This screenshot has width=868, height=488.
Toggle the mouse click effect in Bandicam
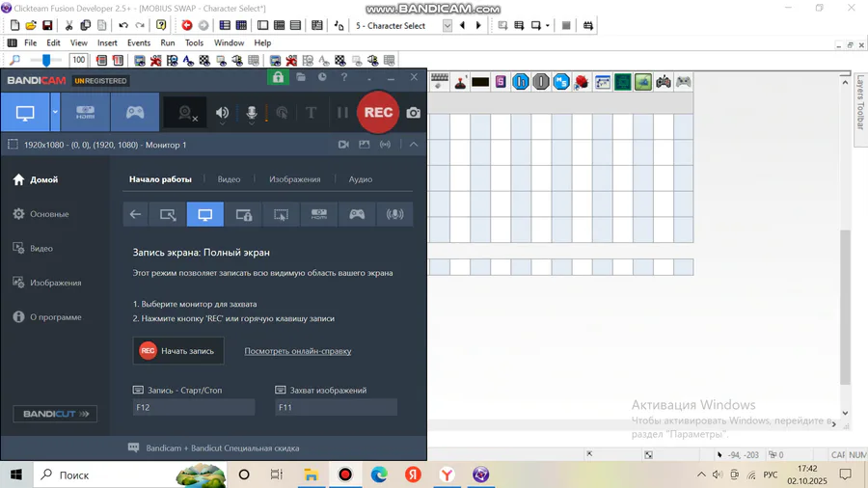tap(282, 113)
